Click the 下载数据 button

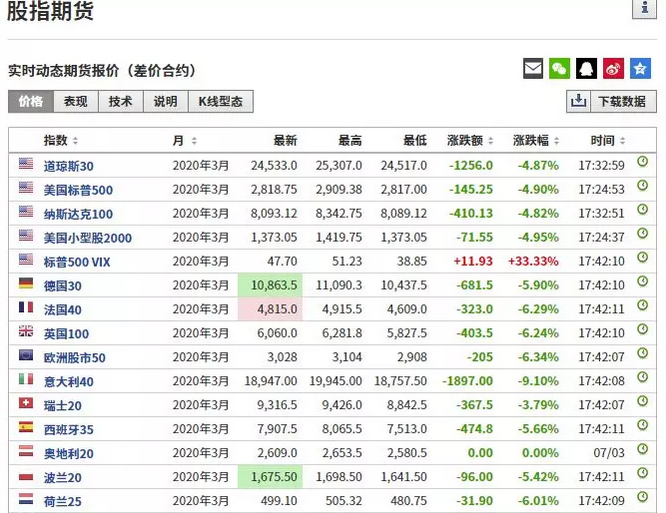[x=622, y=101]
